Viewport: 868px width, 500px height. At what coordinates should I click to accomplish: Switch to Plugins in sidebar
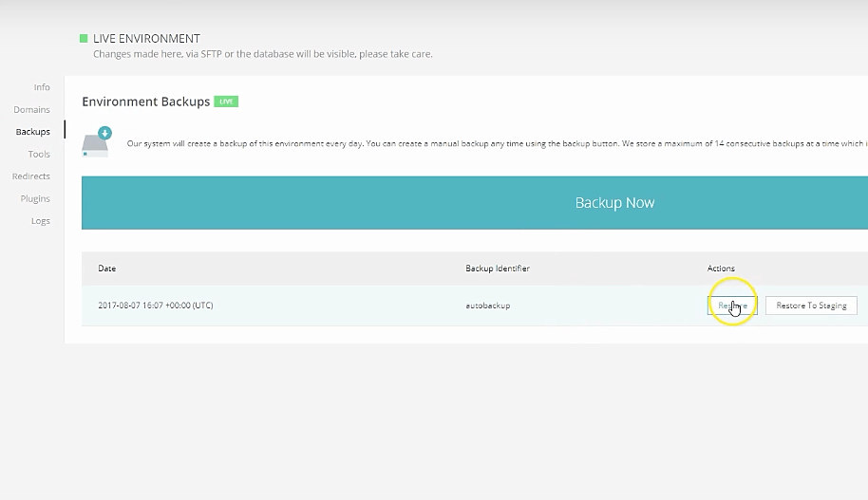(x=35, y=198)
